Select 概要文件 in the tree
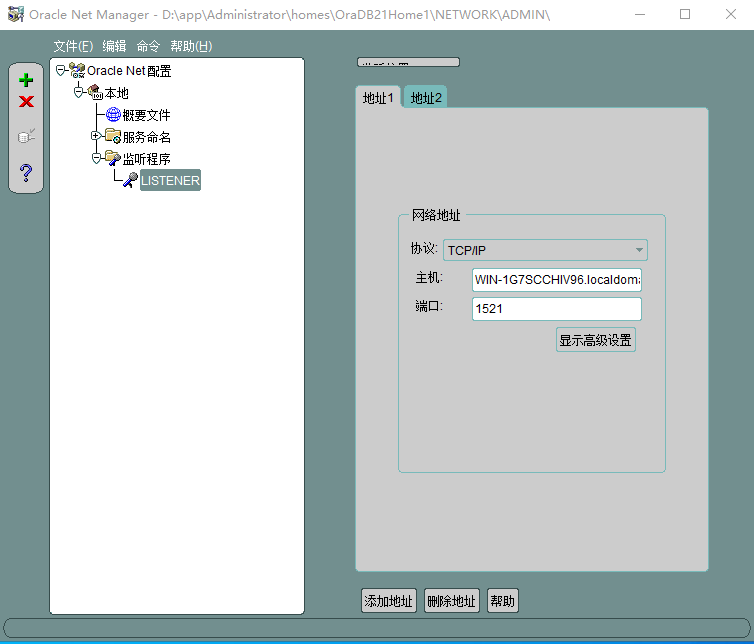The image size is (754, 644). (x=146, y=115)
